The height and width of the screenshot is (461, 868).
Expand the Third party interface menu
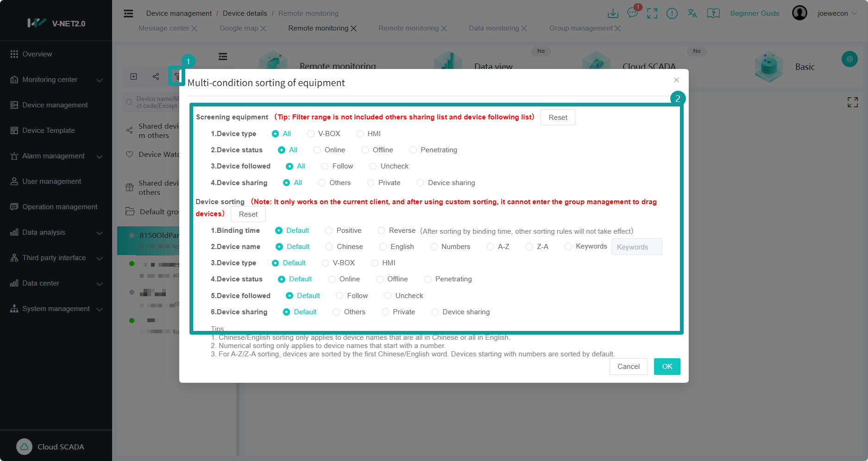pyautogui.click(x=56, y=258)
